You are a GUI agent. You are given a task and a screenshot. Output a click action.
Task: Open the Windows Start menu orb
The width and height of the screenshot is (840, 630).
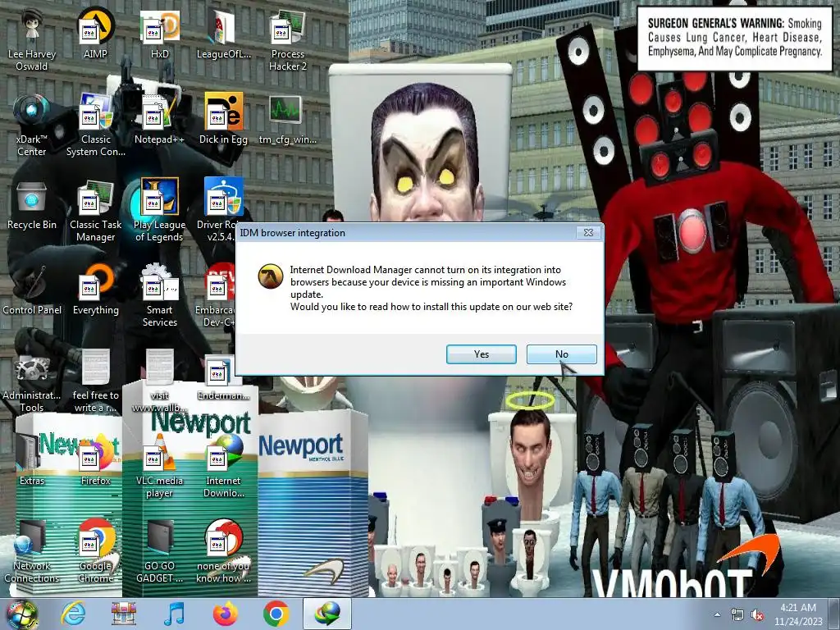coord(21,614)
